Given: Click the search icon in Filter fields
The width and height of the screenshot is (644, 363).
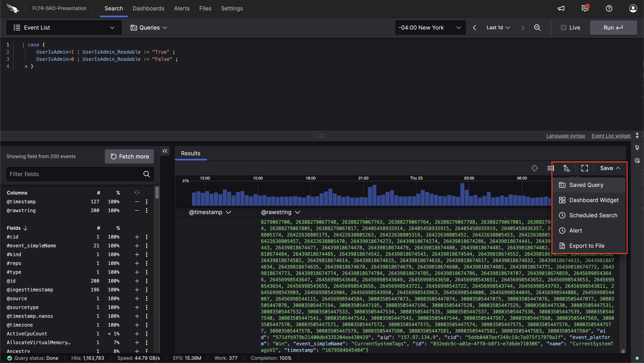Looking at the screenshot, I should (146, 174).
